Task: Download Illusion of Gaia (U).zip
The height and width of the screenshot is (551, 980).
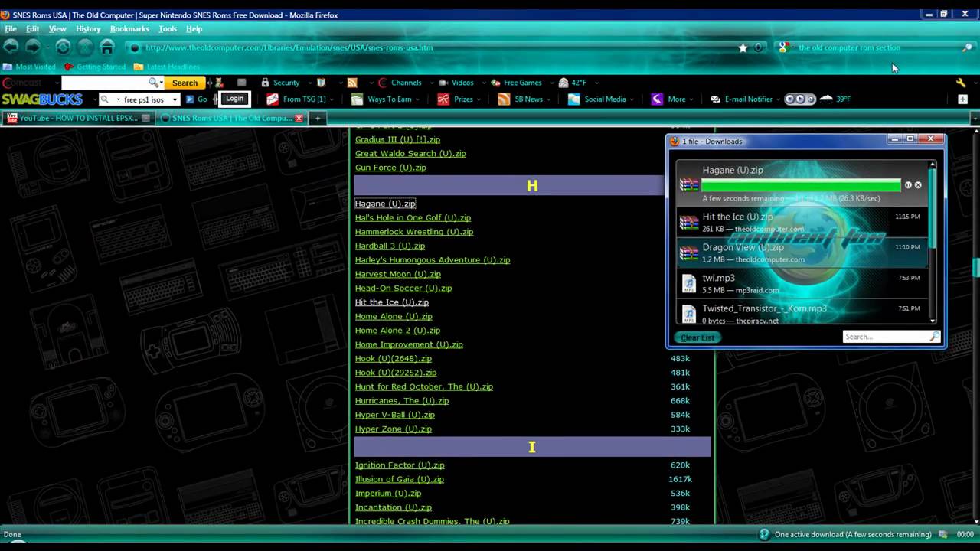Action: click(399, 479)
